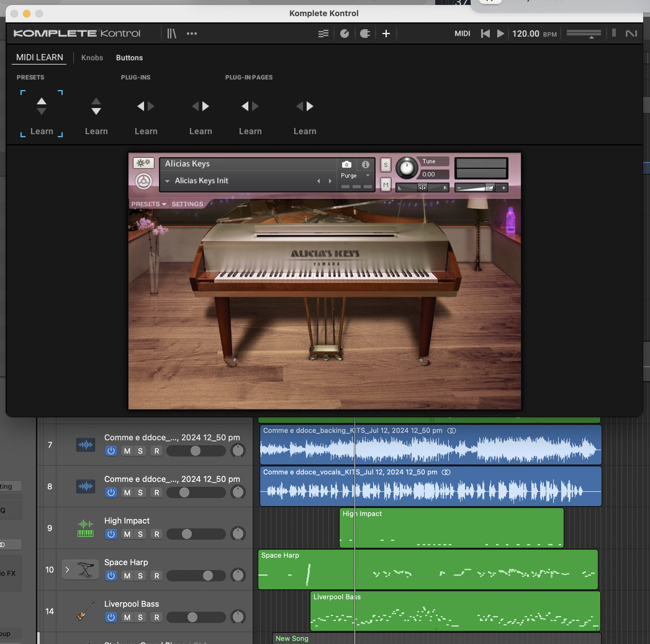Record-enable track 8 Comme e ddoce
The image size is (650, 644).
coord(157,493)
